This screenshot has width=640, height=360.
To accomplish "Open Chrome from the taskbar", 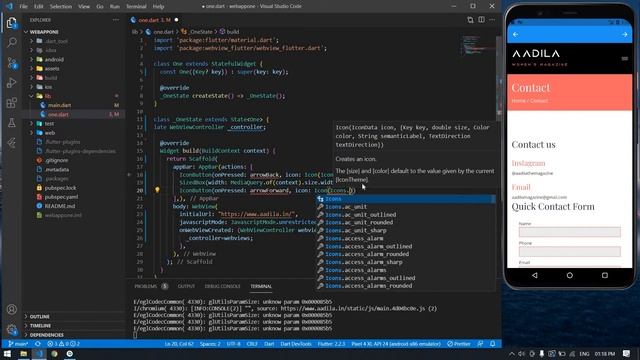I will tap(54, 353).
